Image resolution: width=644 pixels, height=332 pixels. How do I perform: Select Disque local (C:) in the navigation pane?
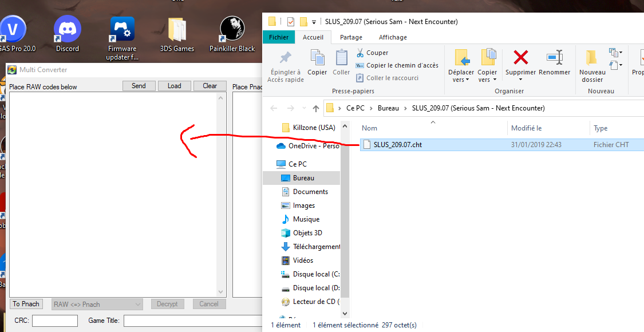[x=310, y=274]
